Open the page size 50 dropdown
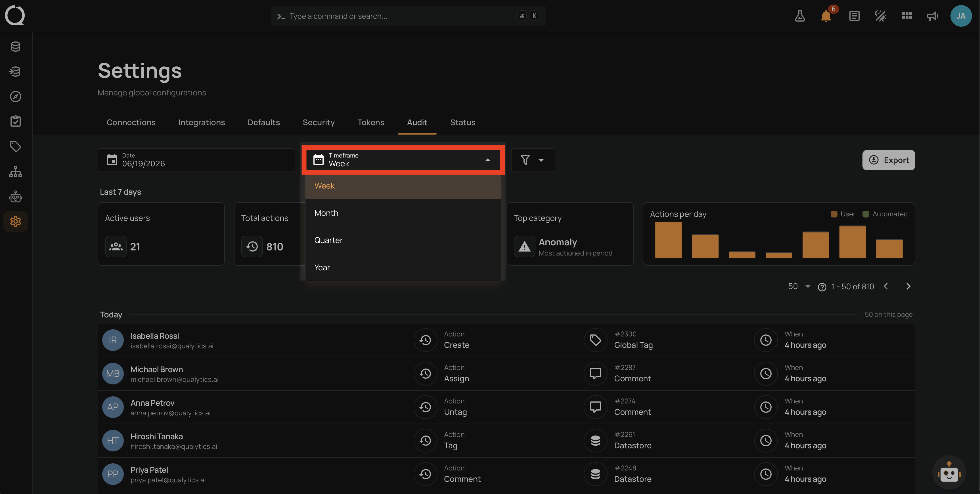Screen dimensions: 980x494 coord(799,286)
